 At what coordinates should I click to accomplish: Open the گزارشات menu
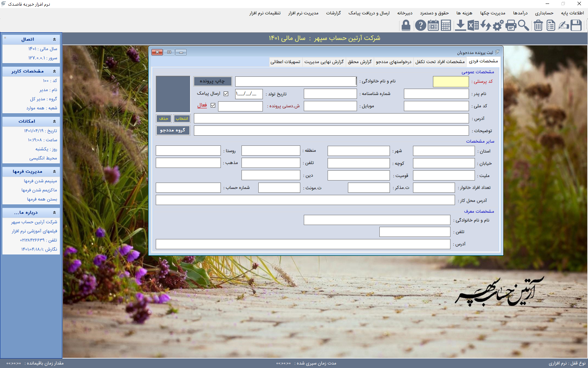pos(333,13)
